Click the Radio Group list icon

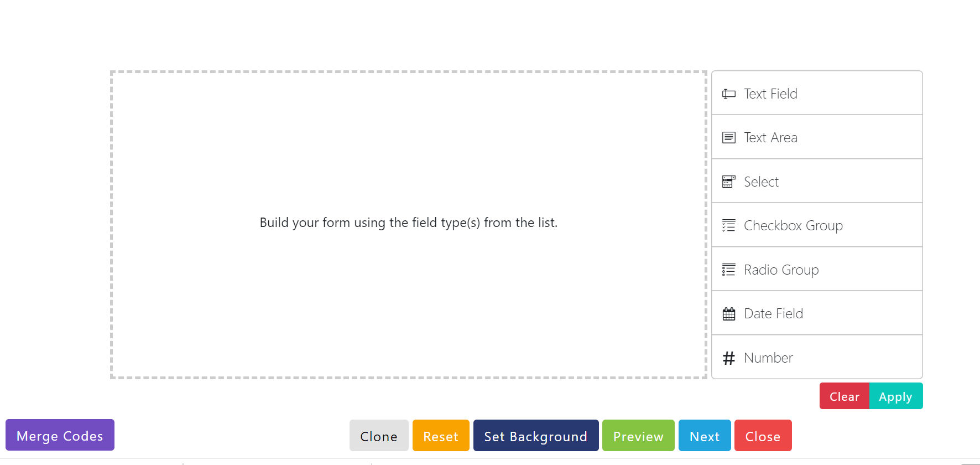tap(729, 270)
